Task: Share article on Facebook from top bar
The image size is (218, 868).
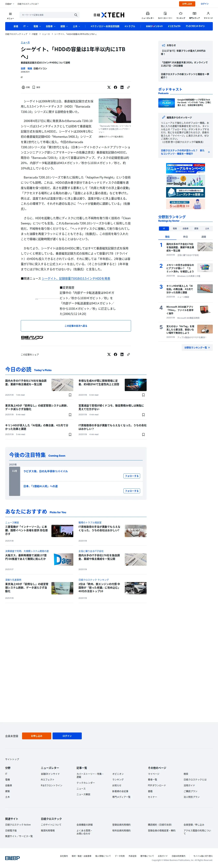Action: click(x=116, y=87)
